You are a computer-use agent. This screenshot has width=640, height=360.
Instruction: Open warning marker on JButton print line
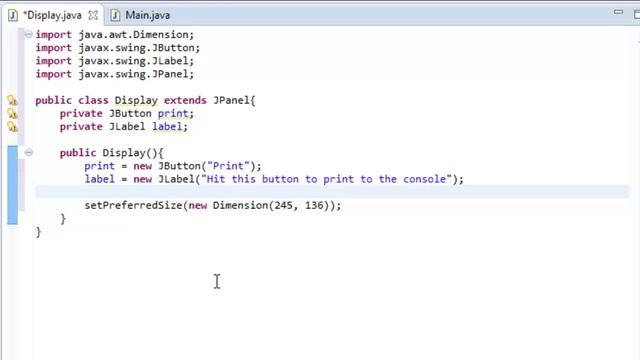pos(13,113)
